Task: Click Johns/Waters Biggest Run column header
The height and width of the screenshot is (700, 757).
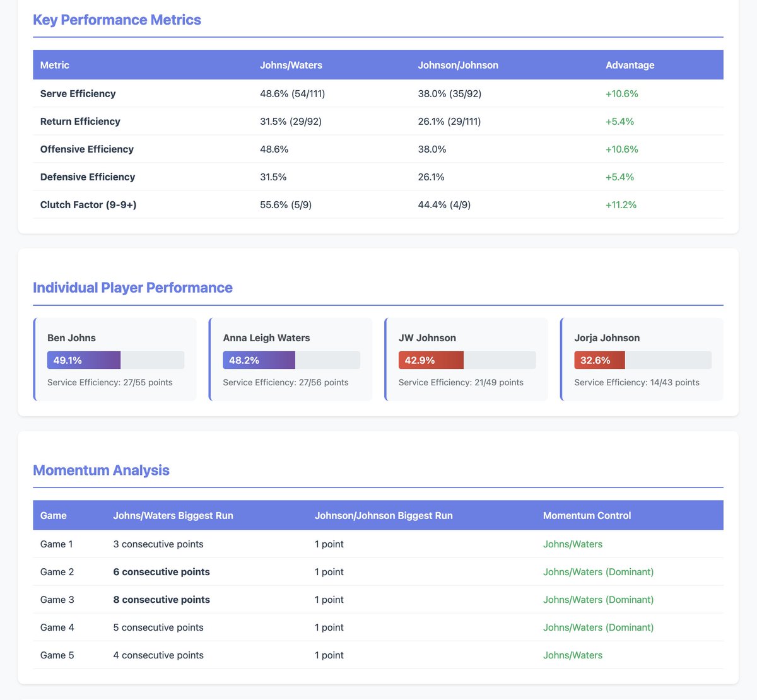Action: pyautogui.click(x=173, y=515)
